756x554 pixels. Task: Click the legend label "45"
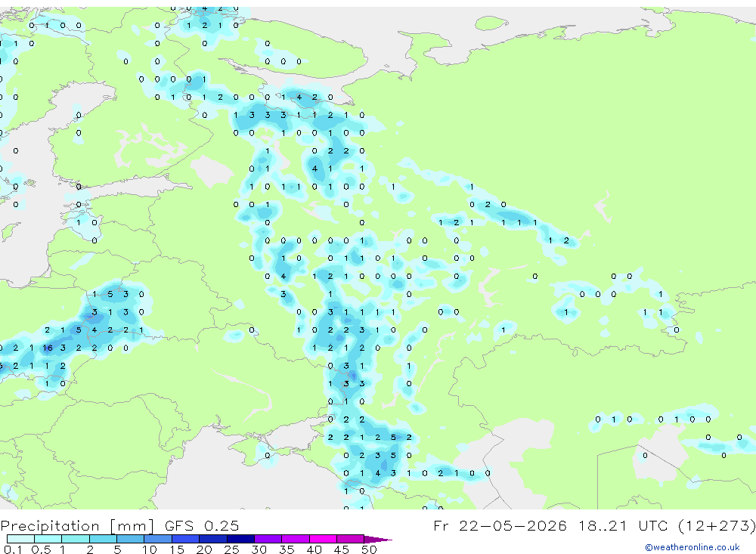(x=342, y=549)
